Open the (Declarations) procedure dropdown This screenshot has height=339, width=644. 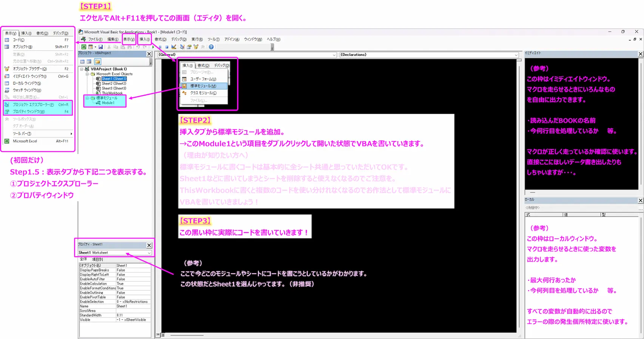click(x=516, y=55)
